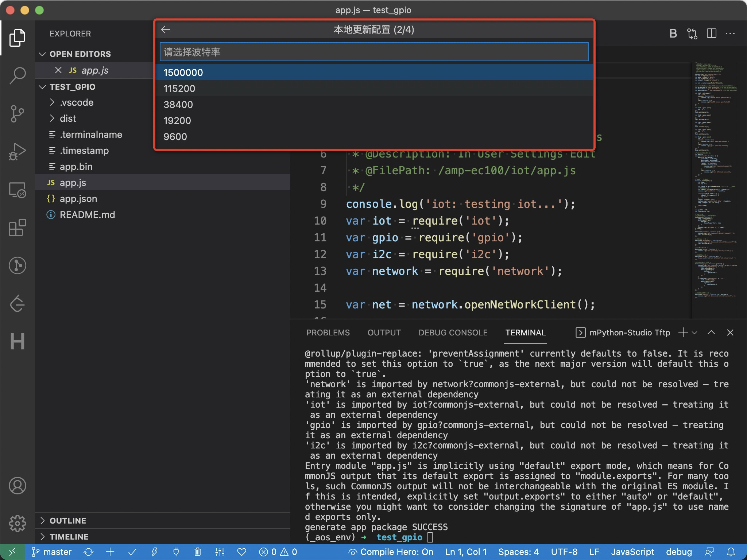
Task: Click the feedback icon in status bar
Action: (709, 552)
